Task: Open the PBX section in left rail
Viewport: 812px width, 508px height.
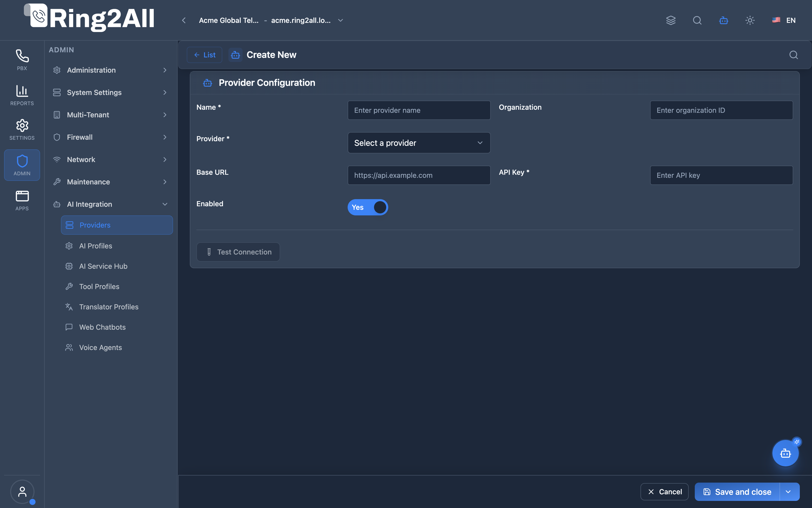Action: (x=22, y=60)
